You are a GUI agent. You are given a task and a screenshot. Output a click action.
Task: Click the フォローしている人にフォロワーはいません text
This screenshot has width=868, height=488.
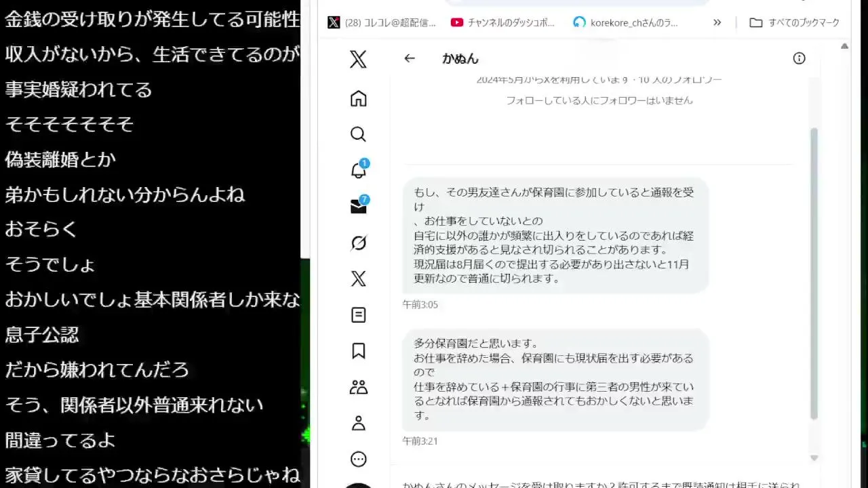point(599,100)
